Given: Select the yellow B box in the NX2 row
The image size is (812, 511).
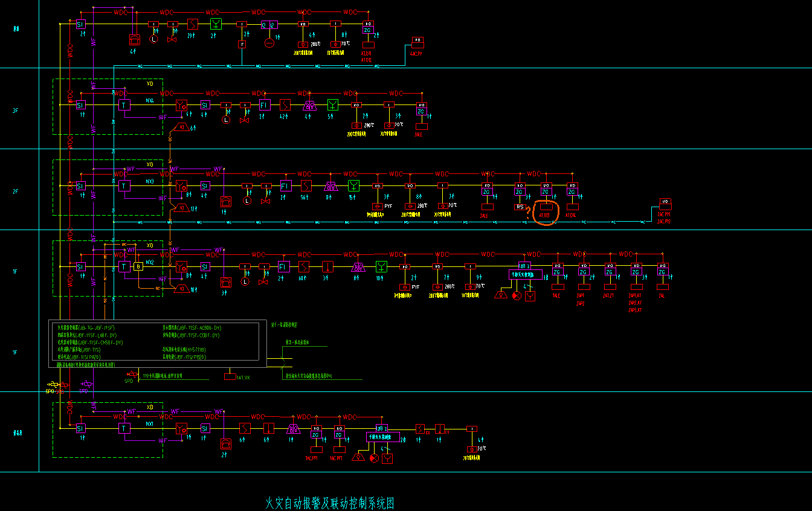Looking at the screenshot, I should point(138,266).
